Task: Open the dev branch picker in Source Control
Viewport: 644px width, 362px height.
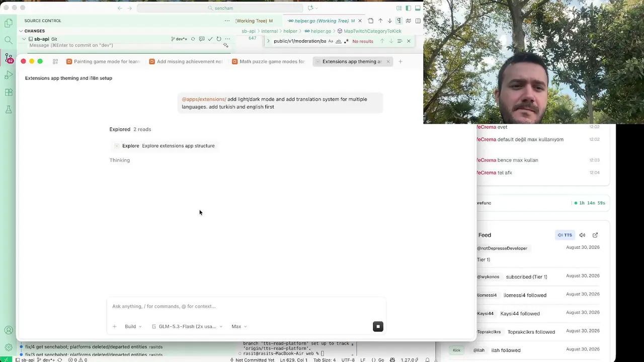Action: point(179,39)
